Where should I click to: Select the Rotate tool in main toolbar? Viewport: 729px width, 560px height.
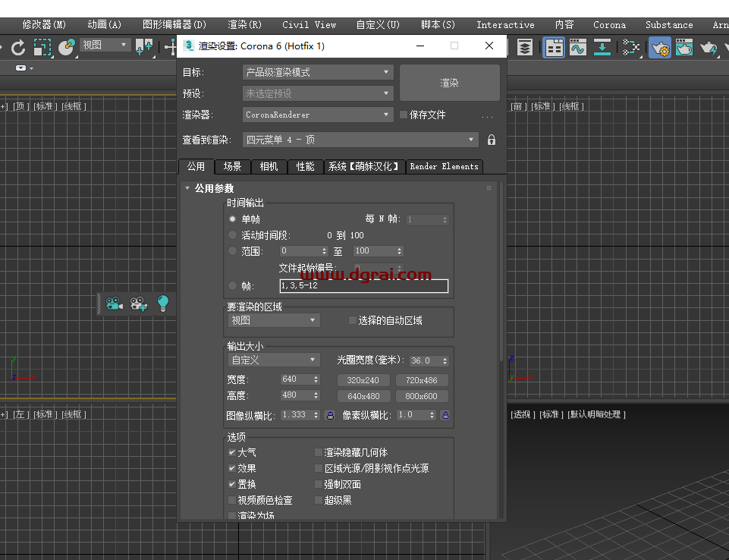tap(17, 47)
